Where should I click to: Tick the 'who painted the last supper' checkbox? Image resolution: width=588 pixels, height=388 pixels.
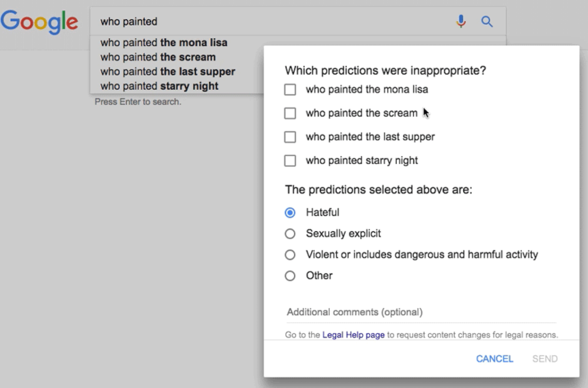[290, 137]
